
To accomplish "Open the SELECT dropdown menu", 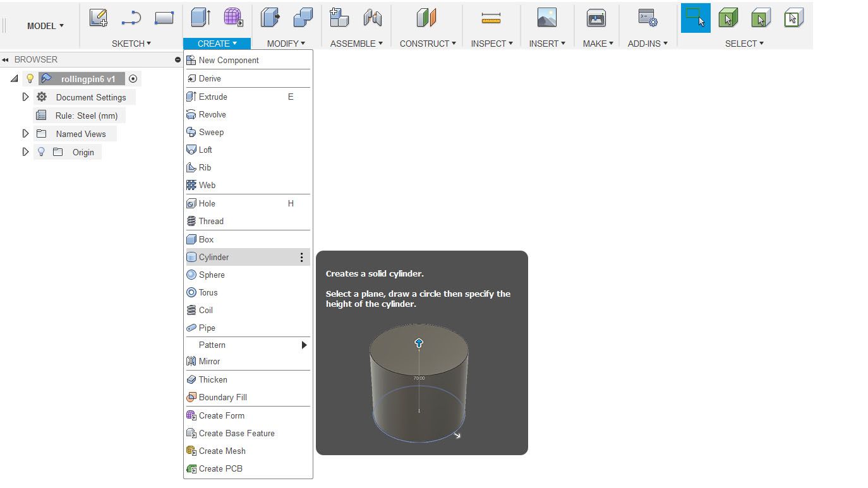I will 744,44.
